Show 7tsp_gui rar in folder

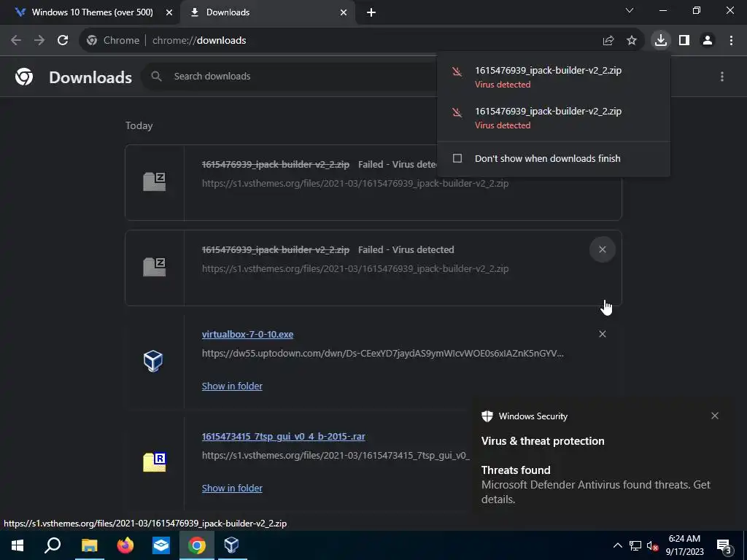tap(232, 488)
